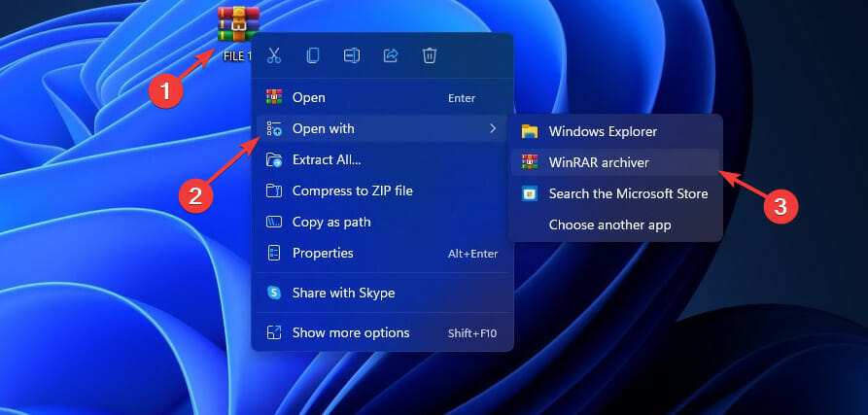The height and width of the screenshot is (415, 868).
Task: Click Choose another app
Action: (615, 225)
